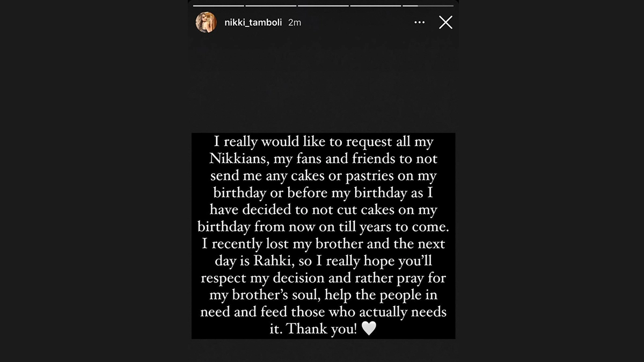Viewport: 644px width, 362px height.
Task: Click the black story text box
Action: [x=323, y=236]
